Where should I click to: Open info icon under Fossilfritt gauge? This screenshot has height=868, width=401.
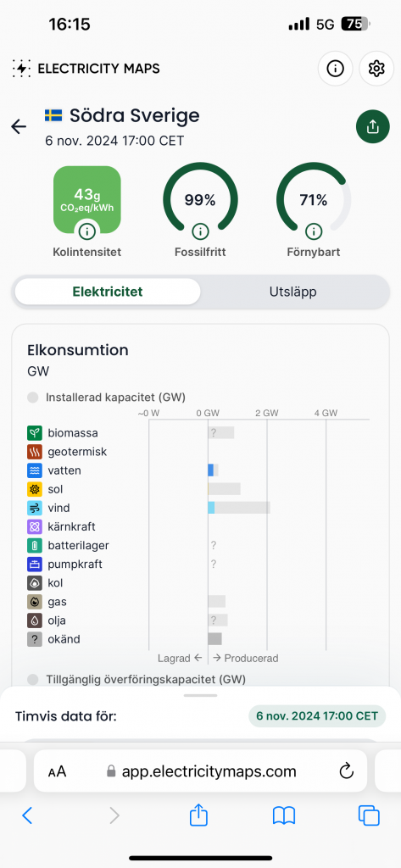[200, 231]
